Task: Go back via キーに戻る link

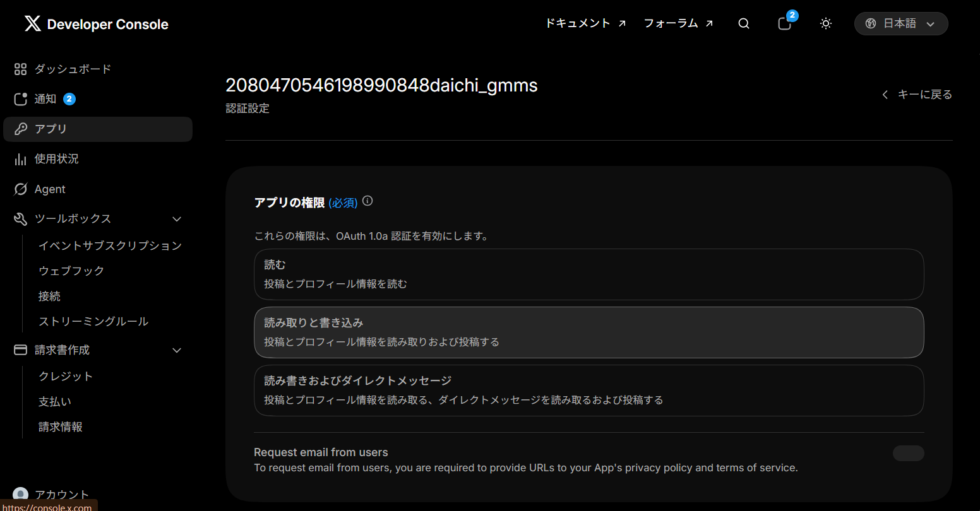Action: [x=917, y=95]
